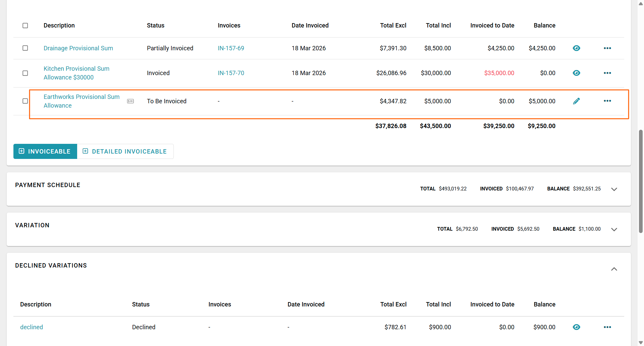Open more options for Earthworks row
Image resolution: width=644 pixels, height=346 pixels.
[607, 101]
